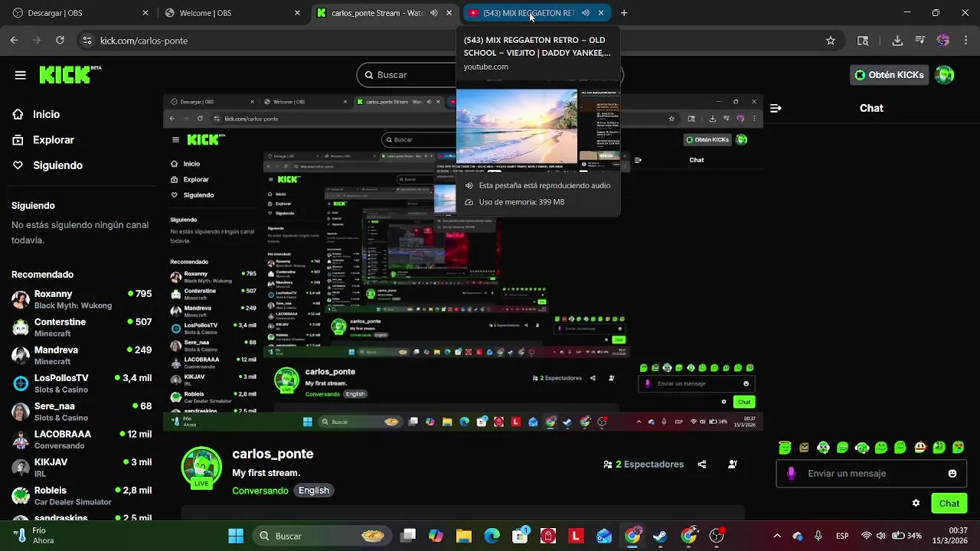Image resolution: width=980 pixels, height=551 pixels.
Task: Click the 2 Espectadores viewer count
Action: tap(643, 465)
